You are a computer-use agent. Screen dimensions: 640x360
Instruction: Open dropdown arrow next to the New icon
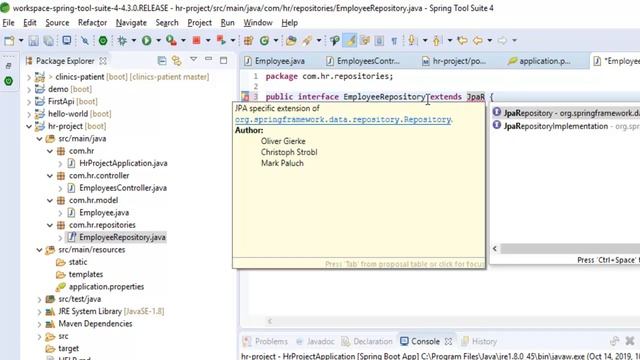[21, 40]
